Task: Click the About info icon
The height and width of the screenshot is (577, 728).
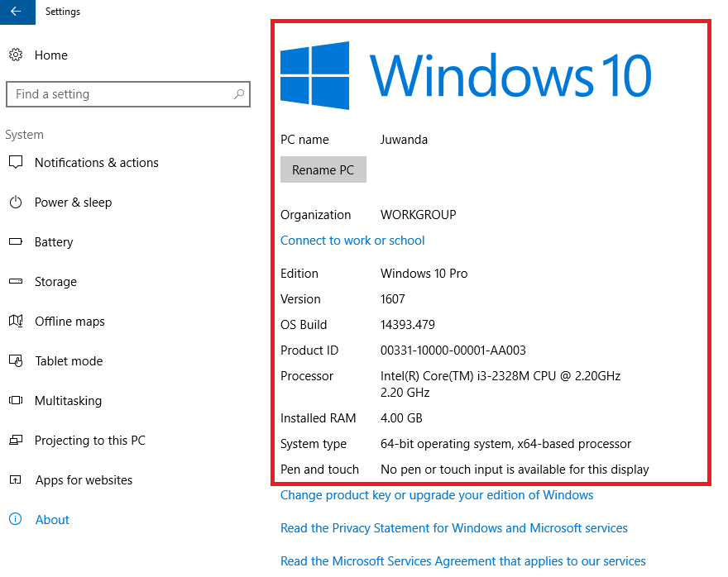Action: pos(16,519)
